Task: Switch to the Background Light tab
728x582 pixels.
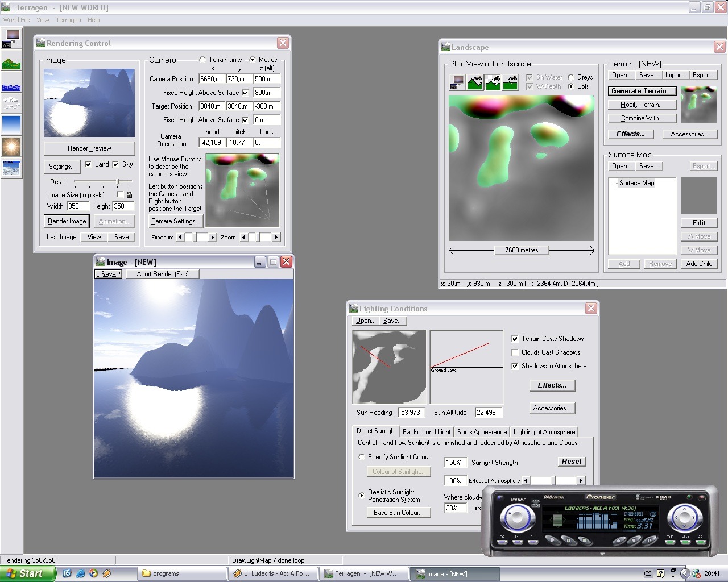Action: pos(426,432)
